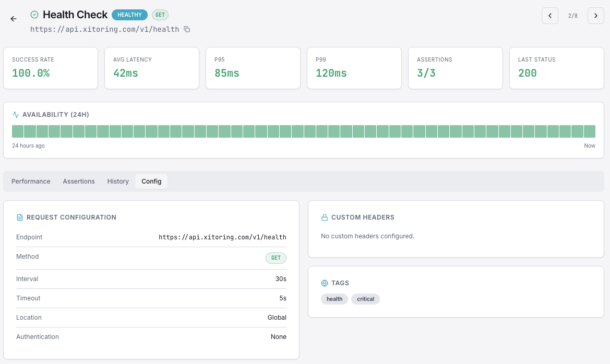Viewport: 610px width, 364px height.
Task: Copy the endpoint URL using copy icon
Action: pyautogui.click(x=186, y=30)
